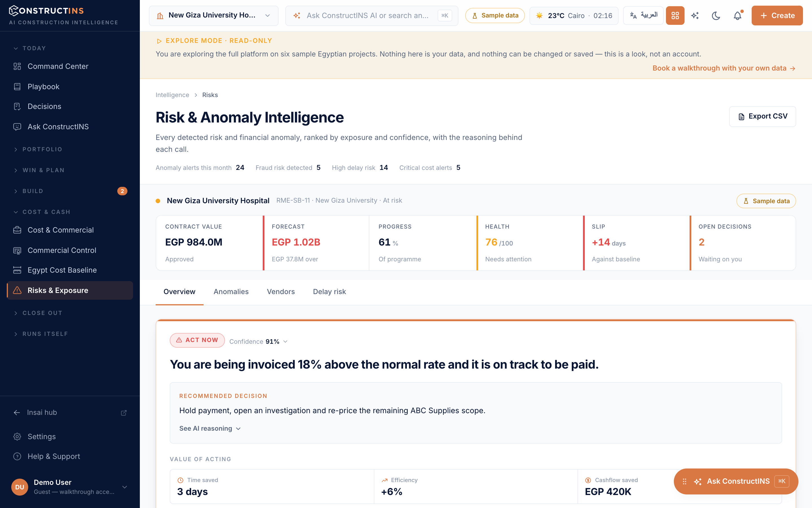Image resolution: width=812 pixels, height=508 pixels.
Task: Click Book a walkthrough with your own data
Action: tap(724, 68)
